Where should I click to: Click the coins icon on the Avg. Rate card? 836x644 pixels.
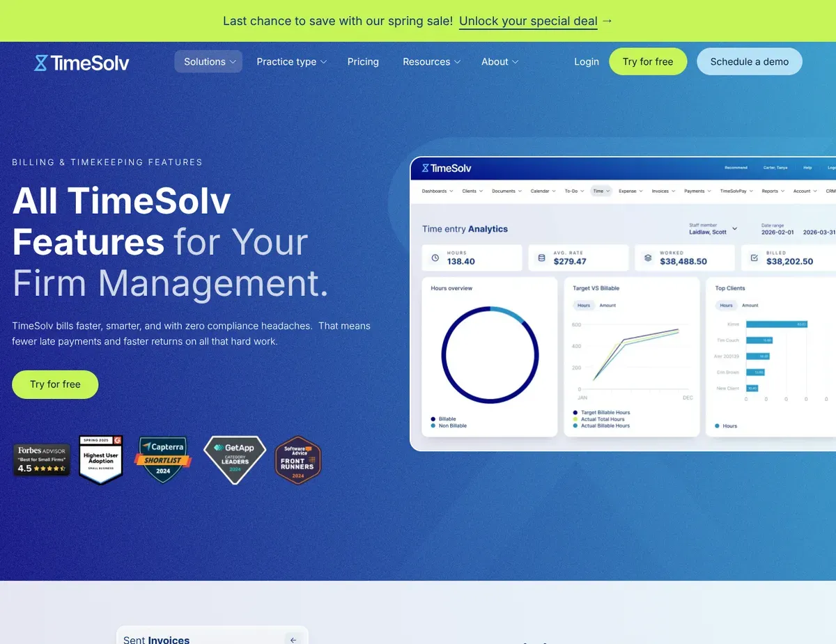[x=541, y=258]
